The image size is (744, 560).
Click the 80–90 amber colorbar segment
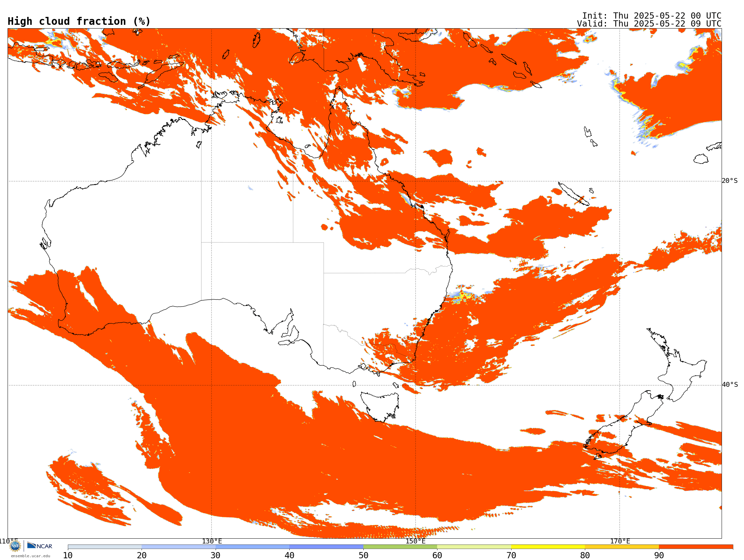tap(622, 547)
